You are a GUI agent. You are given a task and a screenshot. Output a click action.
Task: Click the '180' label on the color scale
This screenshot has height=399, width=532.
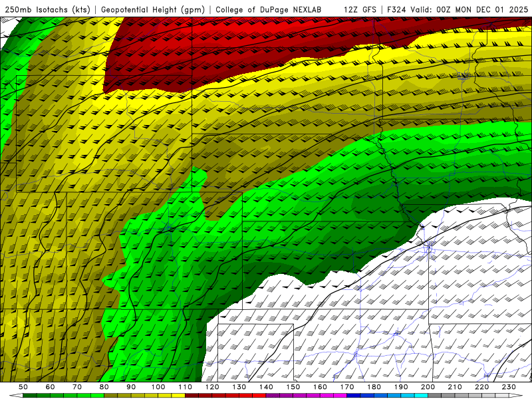coord(374,387)
